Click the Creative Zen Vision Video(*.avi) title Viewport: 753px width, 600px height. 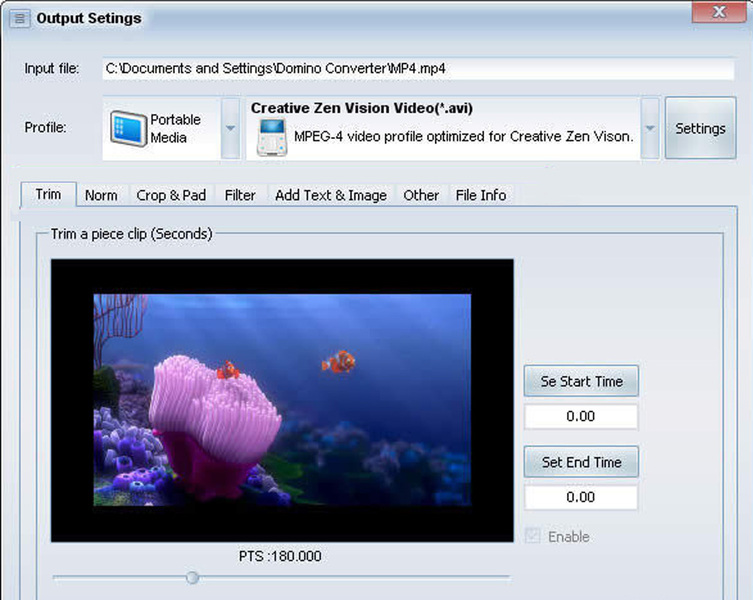pos(362,108)
